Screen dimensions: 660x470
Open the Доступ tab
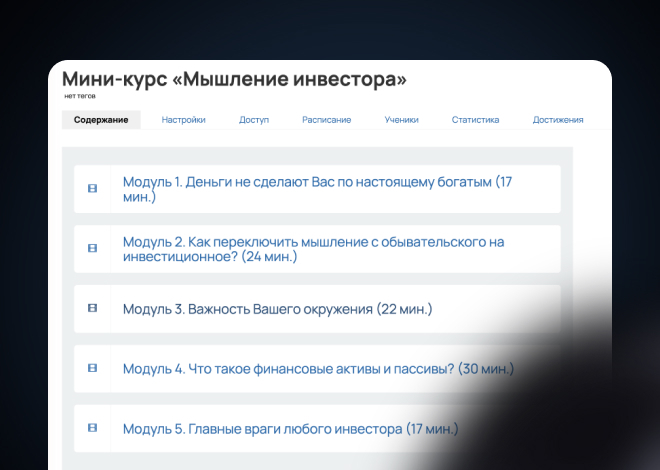pos(254,120)
